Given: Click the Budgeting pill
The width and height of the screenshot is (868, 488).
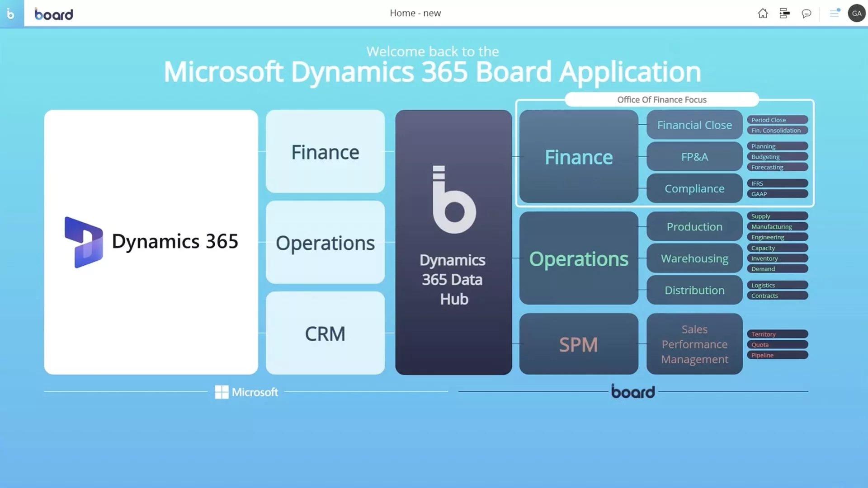Looking at the screenshot, I should coord(777,156).
